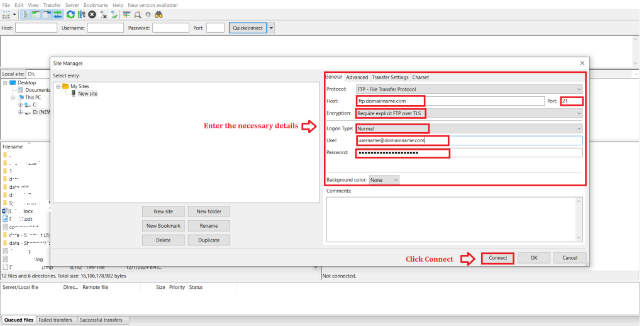Viewport: 644px width, 326px height.
Task: Click the process queue toolbar icon
Action: pos(81,14)
